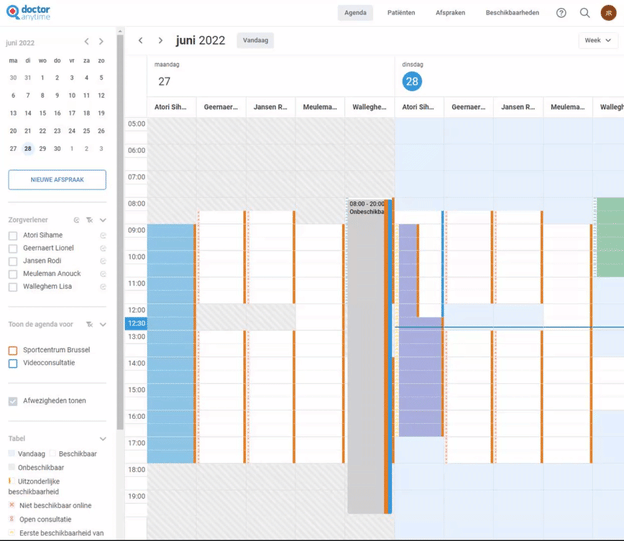Click Monday's Jansen R... column header
Screen dimensions: 624x541
point(271,107)
